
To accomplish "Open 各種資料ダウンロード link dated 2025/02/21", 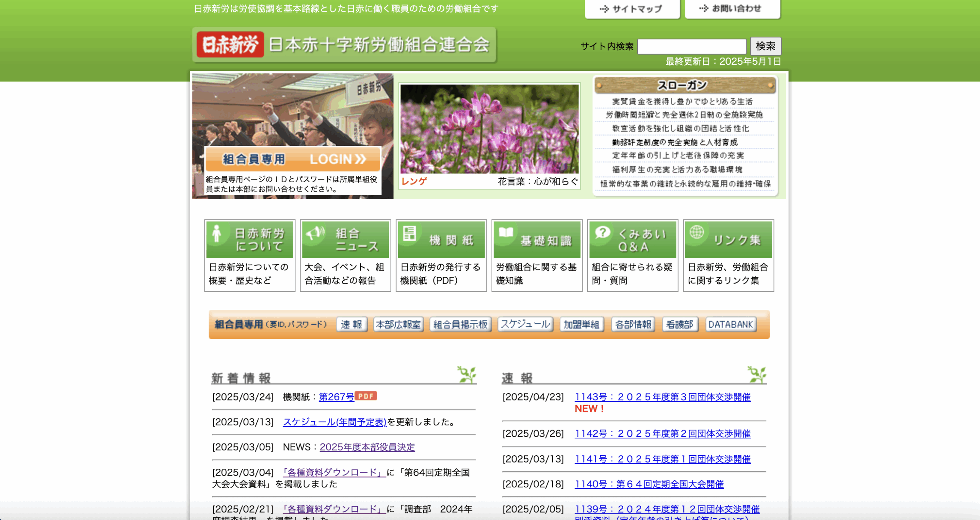I will 334,509.
